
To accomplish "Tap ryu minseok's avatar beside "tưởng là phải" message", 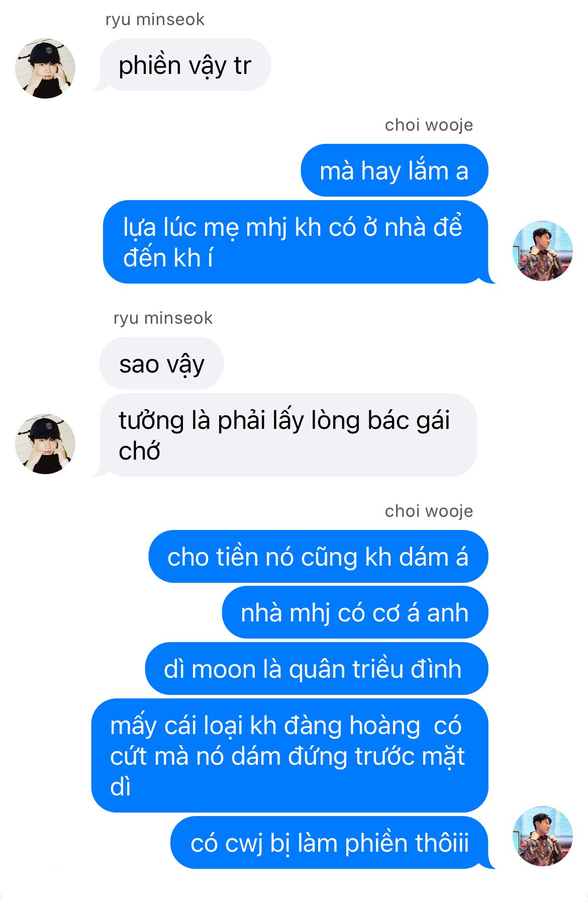I will [45, 444].
